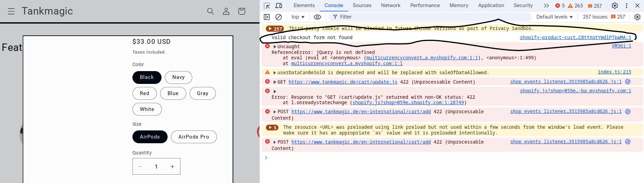This screenshot has height=183, width=644.
Task: Increase quantity with plus button
Action: [x=172, y=166]
